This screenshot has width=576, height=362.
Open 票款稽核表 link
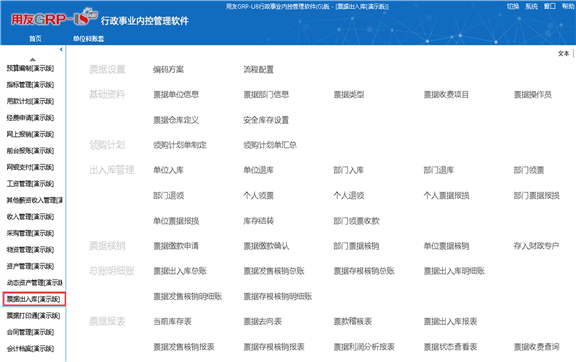pos(353,322)
